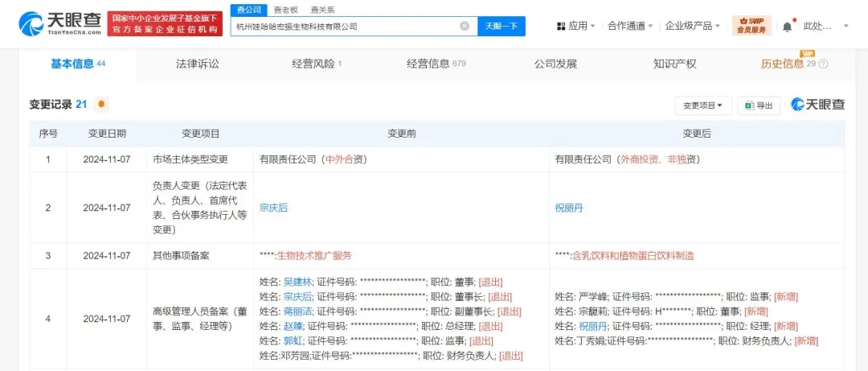The width and height of the screenshot is (868, 371).
Task: Click the 邓芳园 财务负责人 entry
Action: (x=391, y=356)
